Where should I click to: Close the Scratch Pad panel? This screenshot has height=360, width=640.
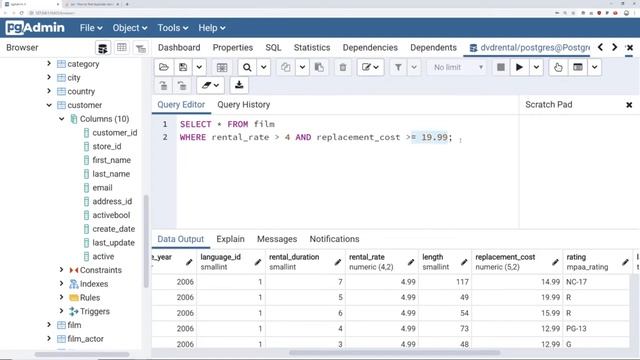pos(629,105)
